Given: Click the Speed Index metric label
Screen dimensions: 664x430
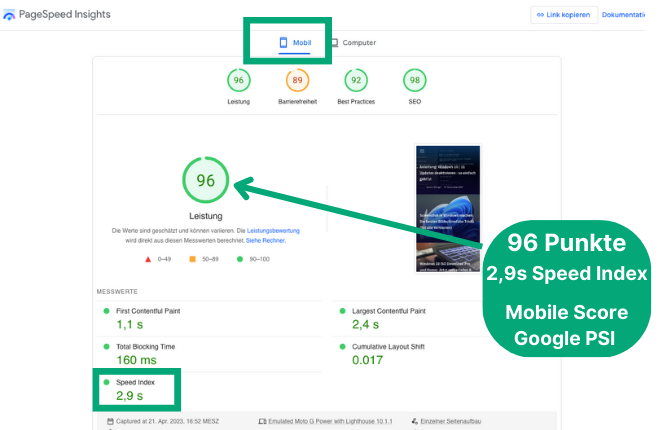Looking at the screenshot, I should tap(136, 382).
